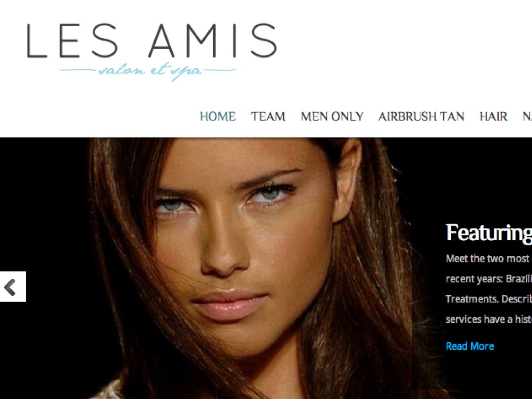532x399 pixels.
Task: Go to the previous slide with the left arrow
Action: pyautogui.click(x=13, y=287)
